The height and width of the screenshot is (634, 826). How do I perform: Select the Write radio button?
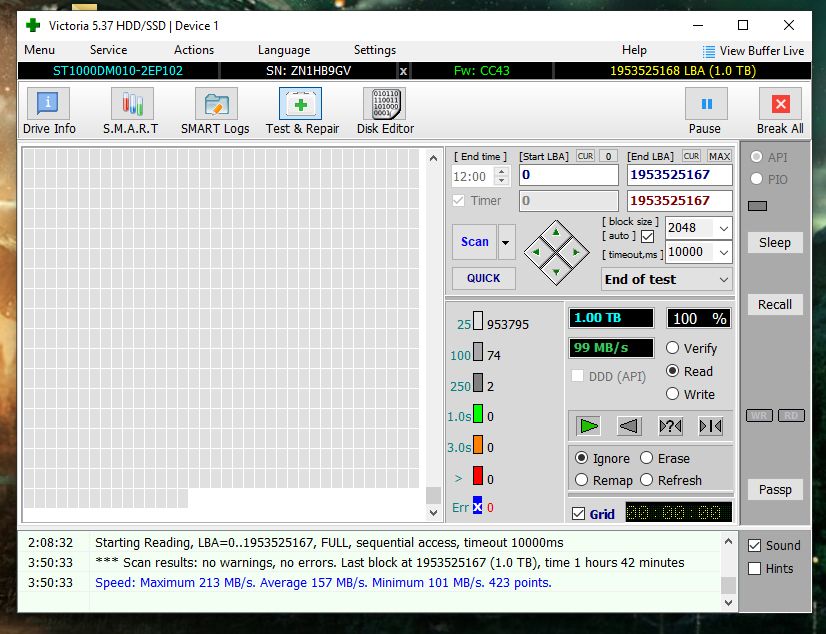pyautogui.click(x=672, y=394)
